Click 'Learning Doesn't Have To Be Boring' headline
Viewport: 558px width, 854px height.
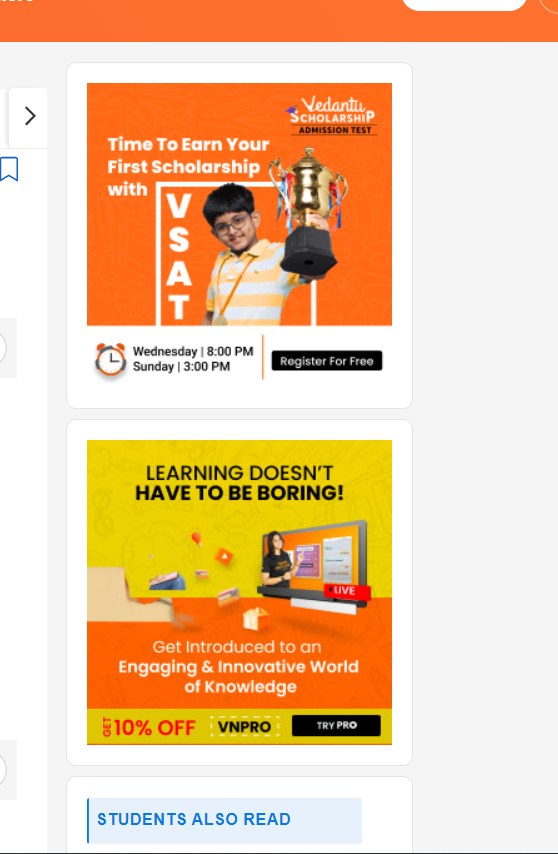[x=240, y=483]
